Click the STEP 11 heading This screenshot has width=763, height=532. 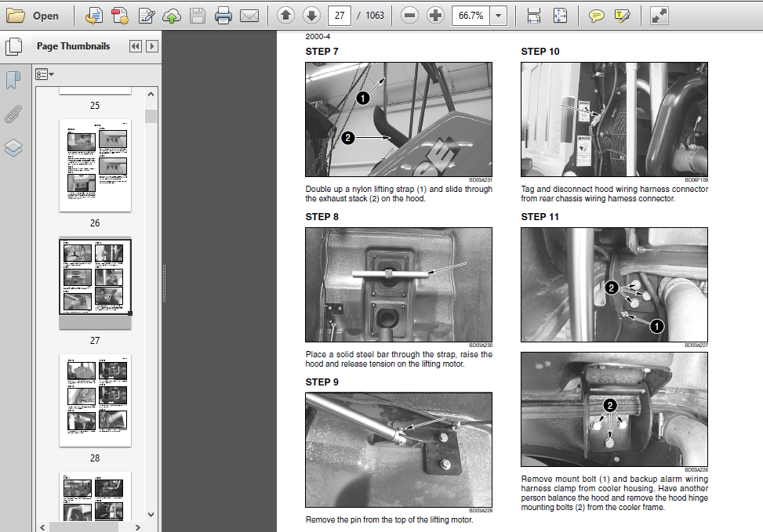click(540, 217)
